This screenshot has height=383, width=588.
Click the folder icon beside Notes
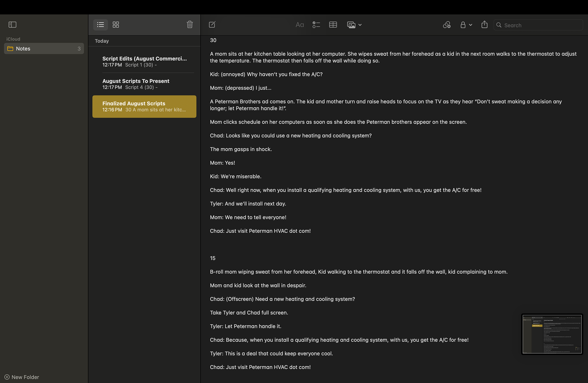pyautogui.click(x=10, y=48)
